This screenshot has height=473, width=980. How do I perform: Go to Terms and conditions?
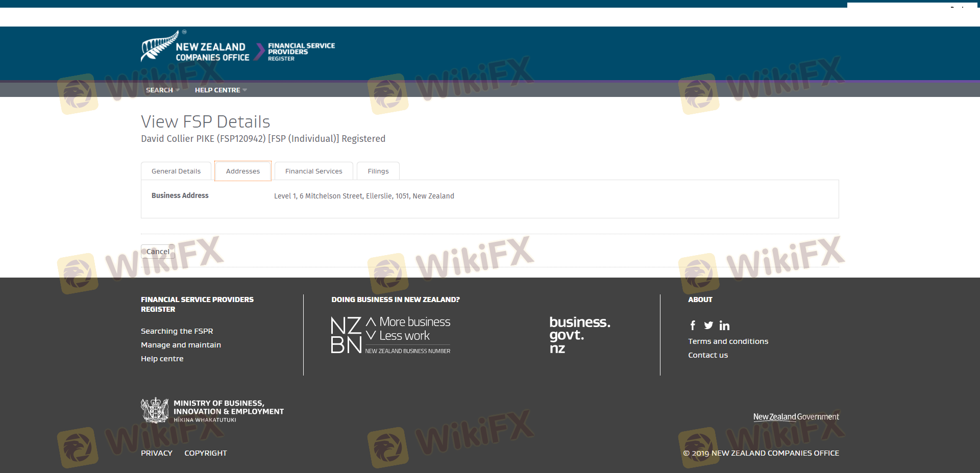pos(728,341)
